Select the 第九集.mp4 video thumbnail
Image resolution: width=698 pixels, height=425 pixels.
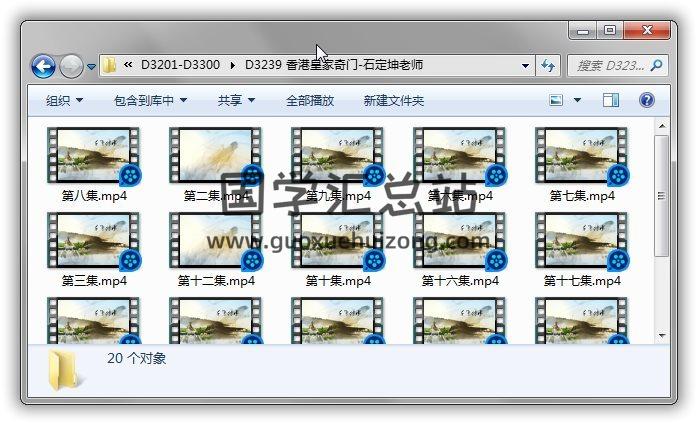[x=338, y=156]
